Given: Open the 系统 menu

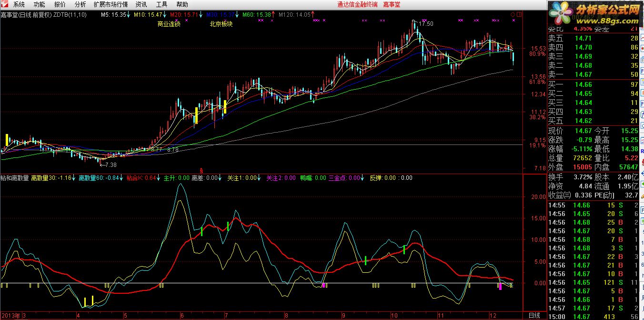Looking at the screenshot, I should pos(19,4).
